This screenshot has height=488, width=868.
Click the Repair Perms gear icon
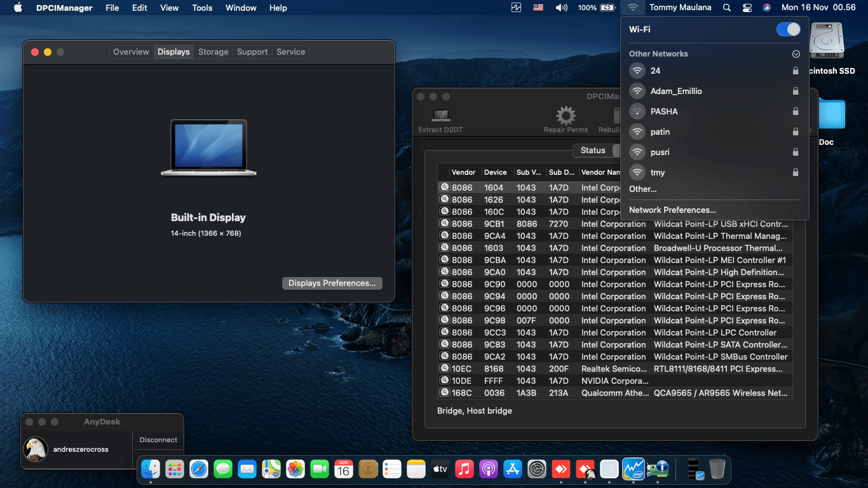click(566, 116)
